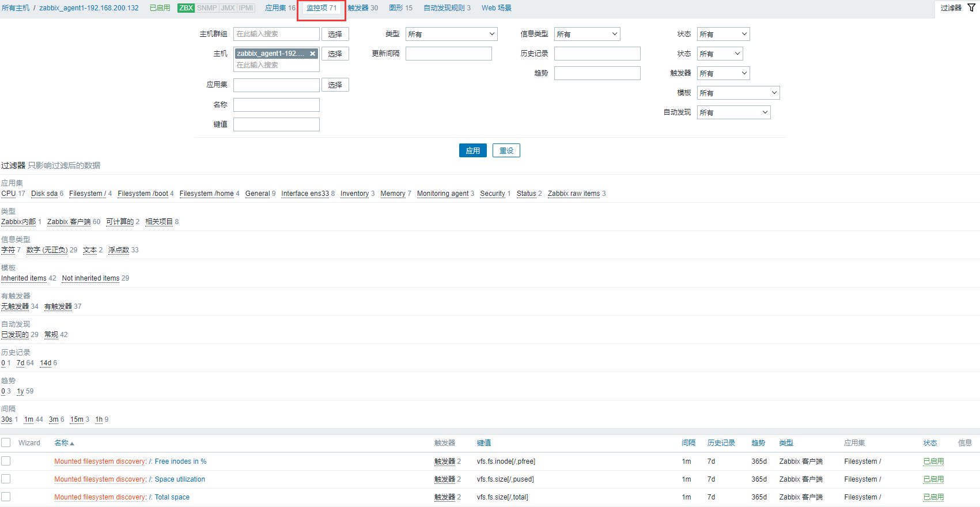Image resolution: width=980 pixels, height=507 pixels.
Task: Click the 重设 reset button
Action: click(x=506, y=150)
